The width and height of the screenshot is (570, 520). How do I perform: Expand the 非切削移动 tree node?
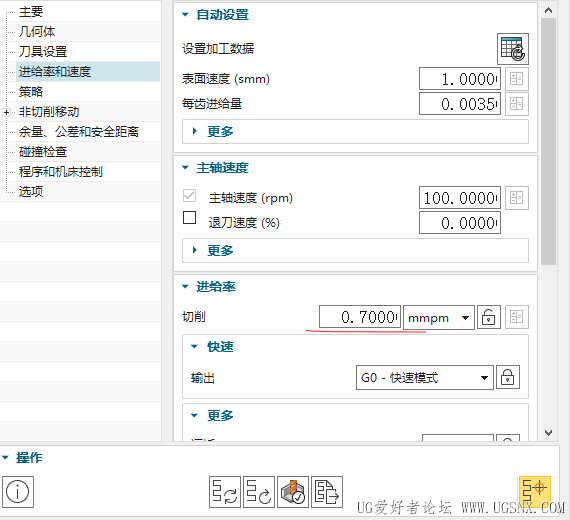(x=6, y=112)
